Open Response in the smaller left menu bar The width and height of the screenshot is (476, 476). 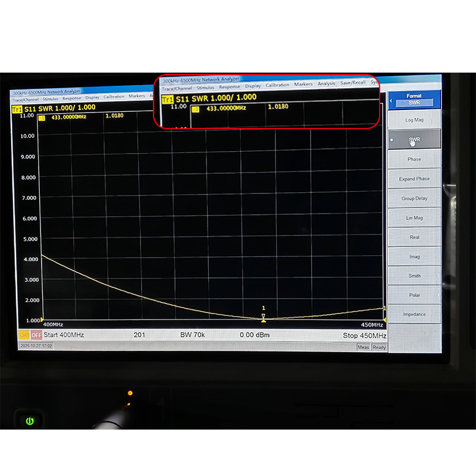pos(71,98)
